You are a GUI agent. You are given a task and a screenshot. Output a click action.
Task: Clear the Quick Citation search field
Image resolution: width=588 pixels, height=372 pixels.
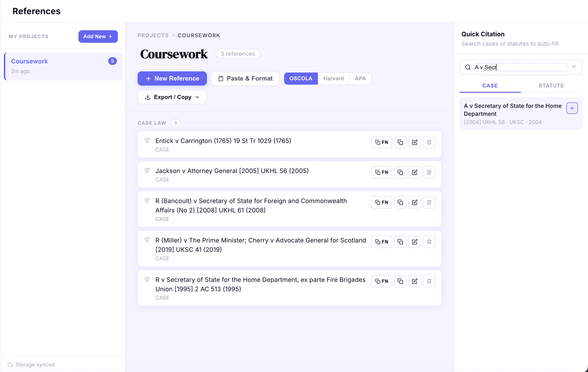coord(574,67)
